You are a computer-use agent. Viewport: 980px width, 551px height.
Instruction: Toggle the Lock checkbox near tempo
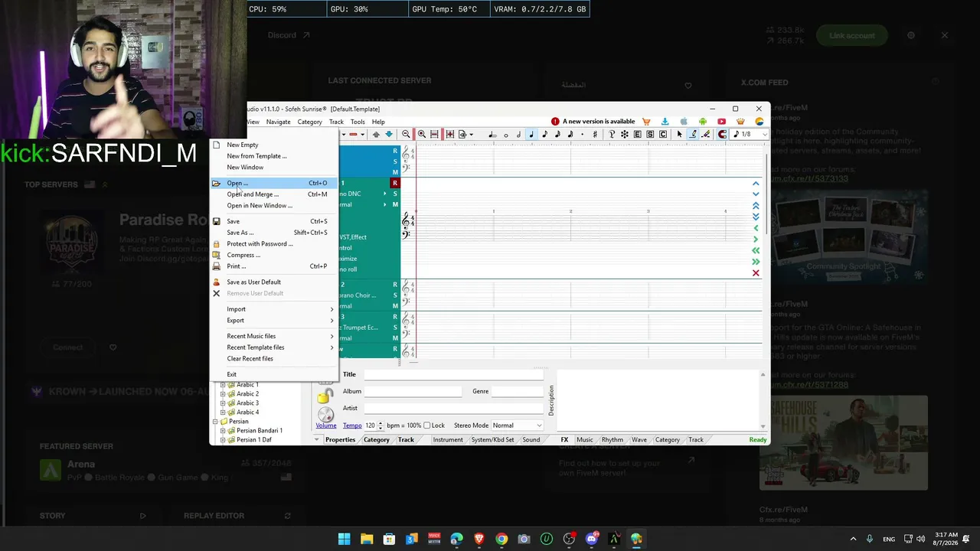tap(427, 425)
